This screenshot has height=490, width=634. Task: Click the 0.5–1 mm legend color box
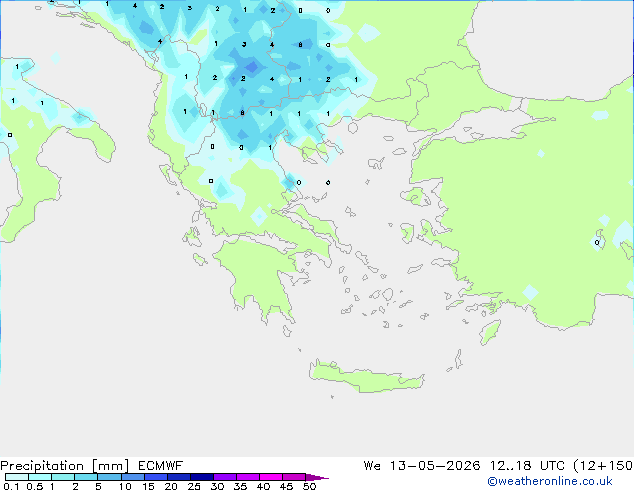[40, 477]
